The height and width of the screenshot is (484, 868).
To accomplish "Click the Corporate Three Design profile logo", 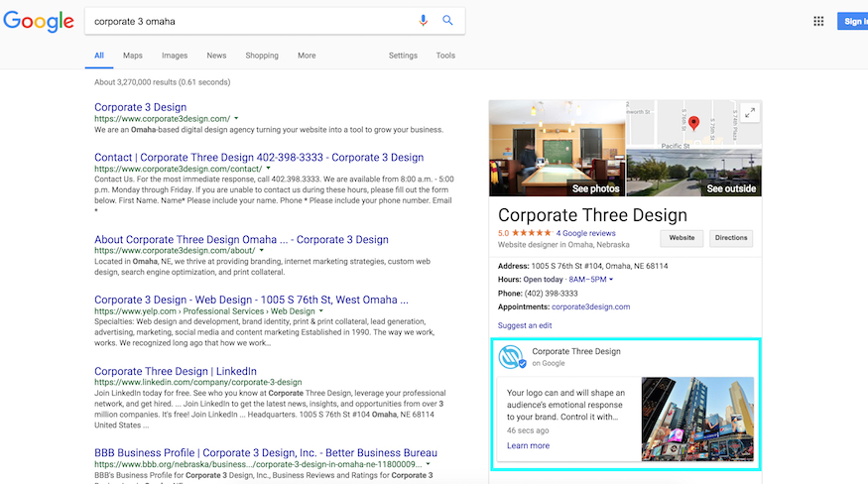I will point(512,358).
